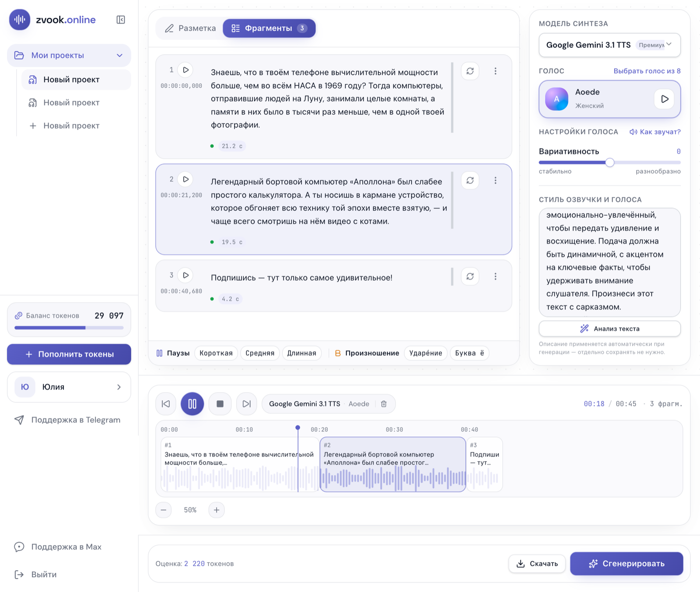The width and height of the screenshot is (700, 592).
Task: Regenerate fragment 1 with refresh icon
Action: point(470,71)
